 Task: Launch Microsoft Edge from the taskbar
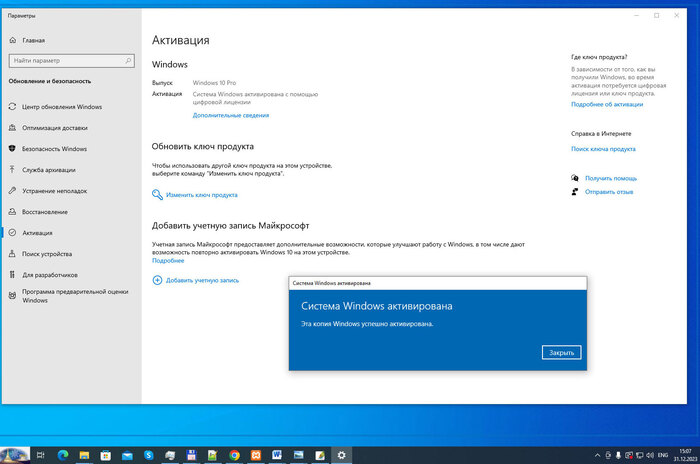[x=63, y=455]
